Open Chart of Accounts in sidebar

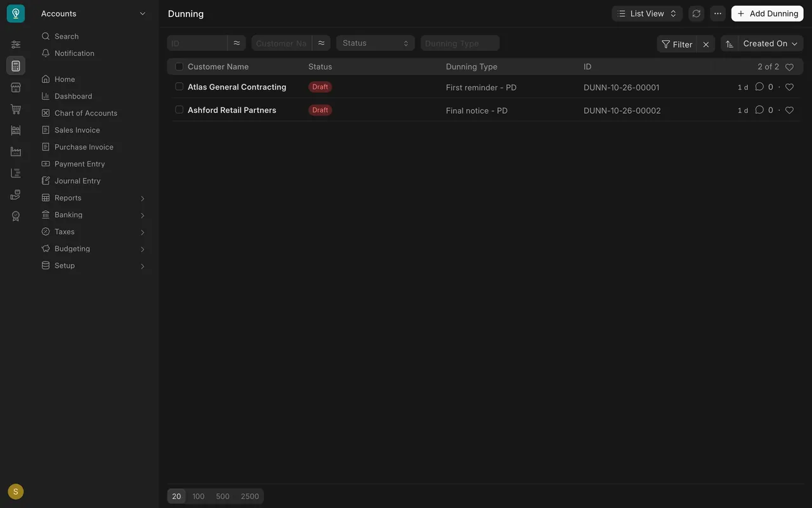tap(86, 113)
